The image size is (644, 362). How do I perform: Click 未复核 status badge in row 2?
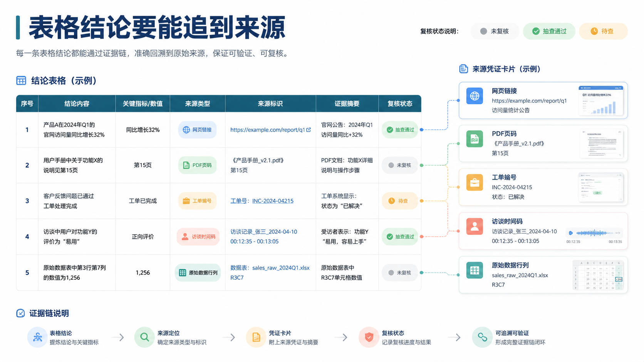click(x=400, y=165)
